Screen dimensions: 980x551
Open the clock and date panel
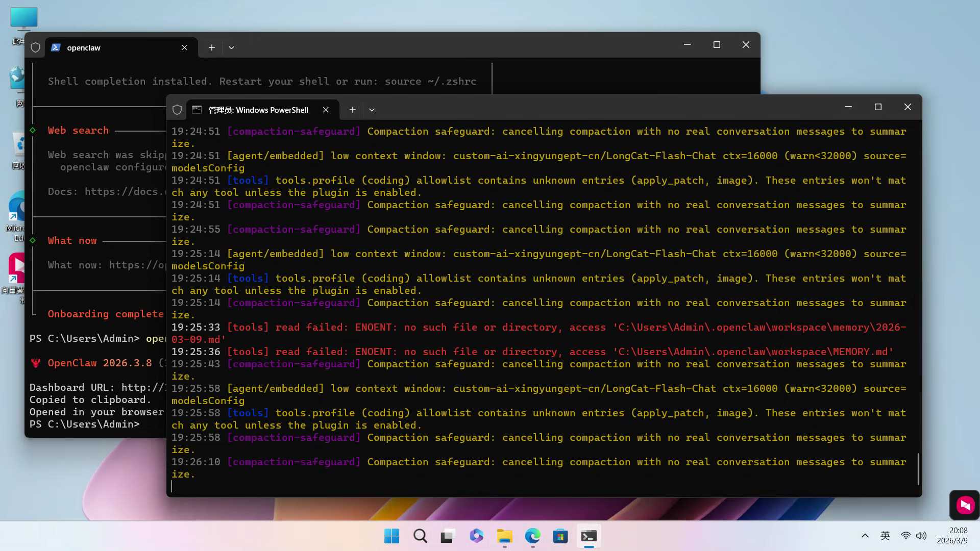pyautogui.click(x=952, y=536)
